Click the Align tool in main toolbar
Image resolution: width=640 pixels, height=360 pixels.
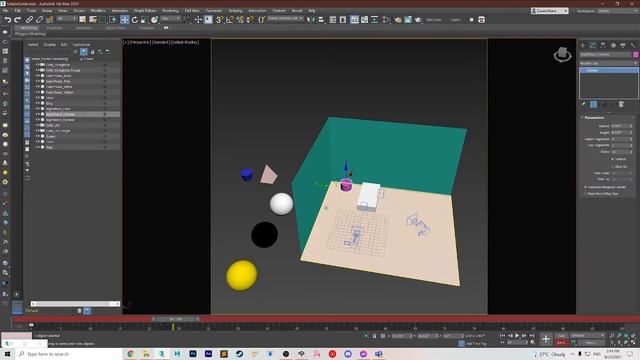[x=321, y=20]
